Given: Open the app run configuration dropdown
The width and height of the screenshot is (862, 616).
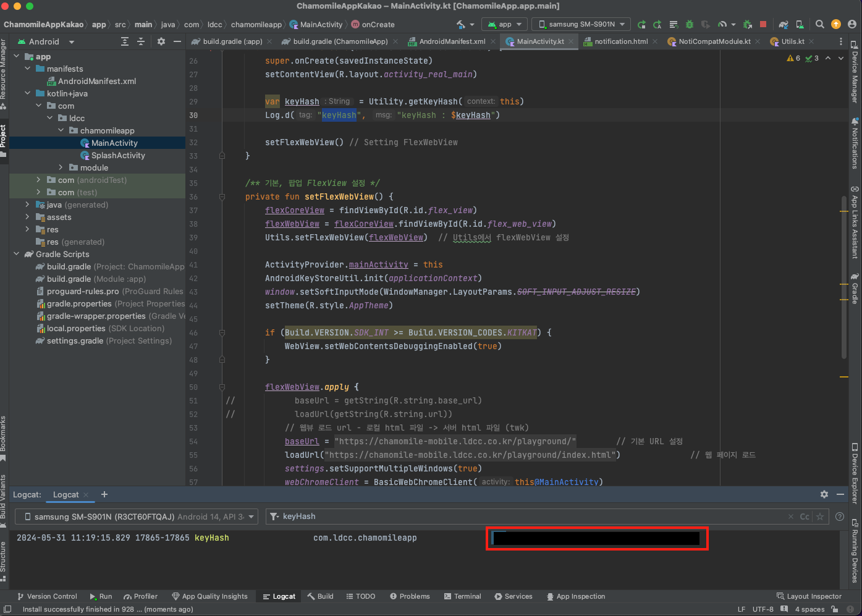Looking at the screenshot, I should tap(505, 25).
